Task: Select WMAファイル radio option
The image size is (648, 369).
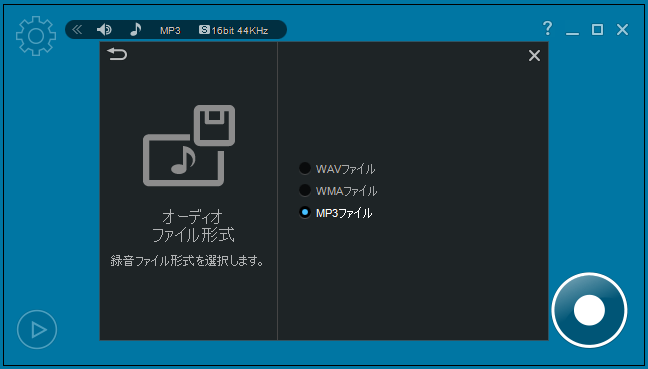Action: [x=338, y=191]
